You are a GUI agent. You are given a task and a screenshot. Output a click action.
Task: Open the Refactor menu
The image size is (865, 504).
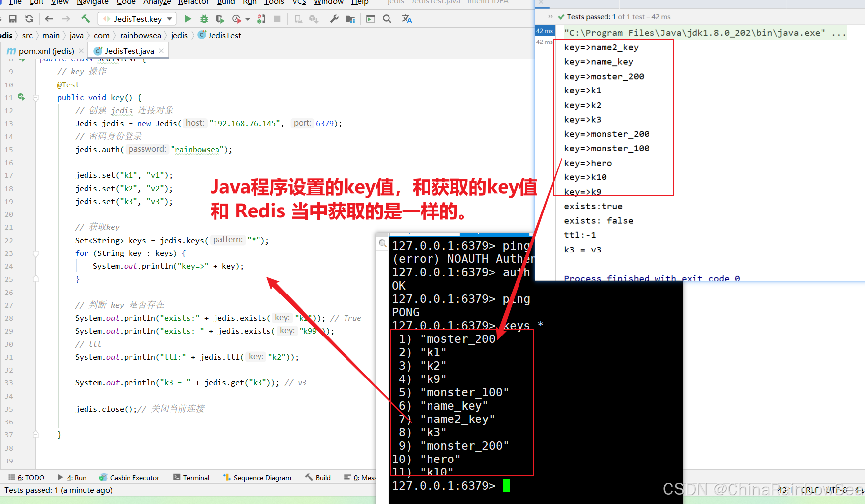194,3
